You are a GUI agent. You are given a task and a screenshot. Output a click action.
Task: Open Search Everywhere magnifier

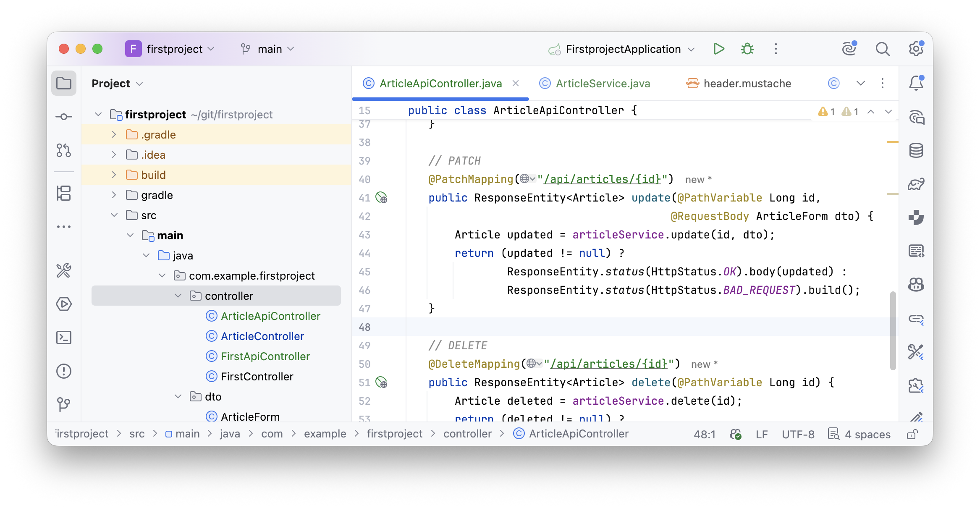click(x=883, y=49)
